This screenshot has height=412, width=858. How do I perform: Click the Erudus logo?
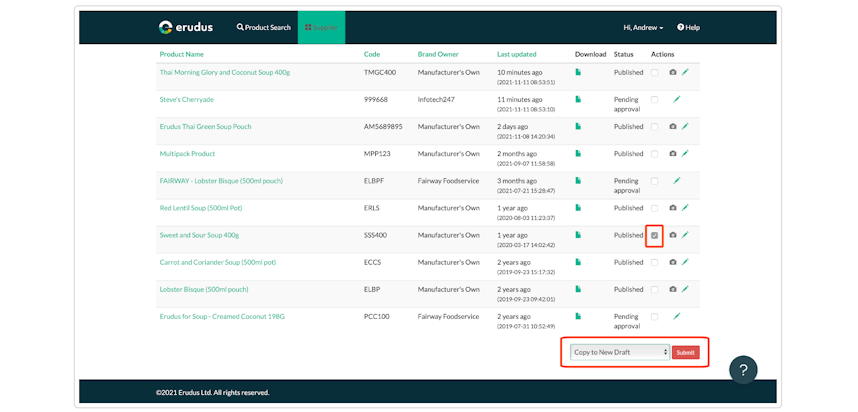pos(185,27)
